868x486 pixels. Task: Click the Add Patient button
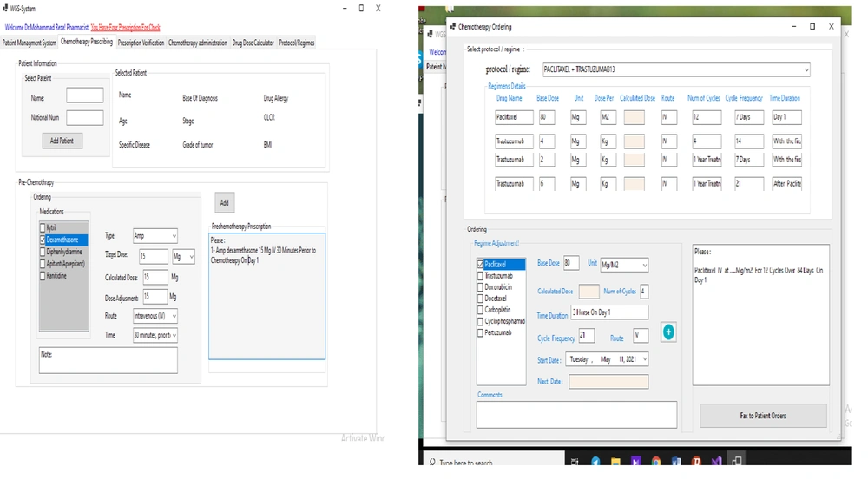pyautogui.click(x=62, y=141)
